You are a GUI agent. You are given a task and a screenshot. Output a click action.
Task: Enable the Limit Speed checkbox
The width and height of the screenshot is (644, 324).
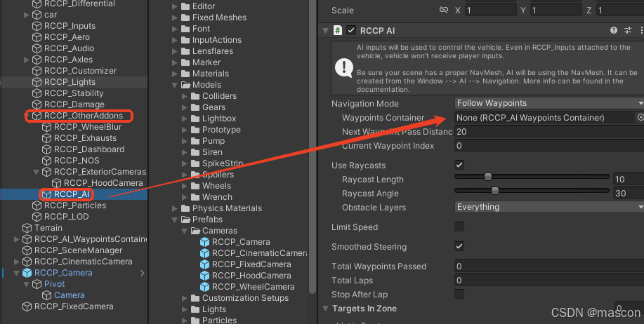(459, 227)
